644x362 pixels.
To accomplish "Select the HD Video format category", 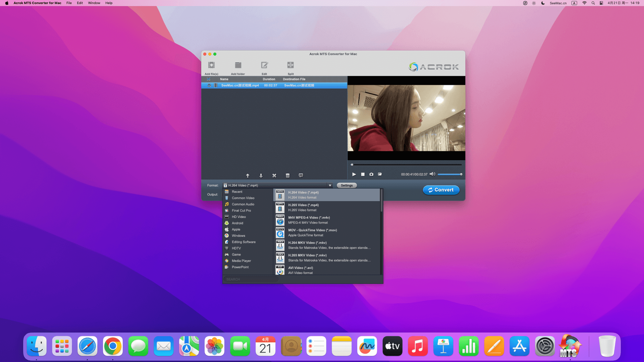I will coord(238,217).
